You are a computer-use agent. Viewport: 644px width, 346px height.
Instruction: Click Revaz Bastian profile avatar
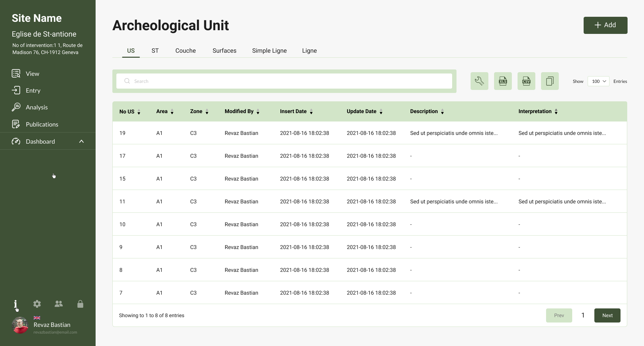click(20, 325)
